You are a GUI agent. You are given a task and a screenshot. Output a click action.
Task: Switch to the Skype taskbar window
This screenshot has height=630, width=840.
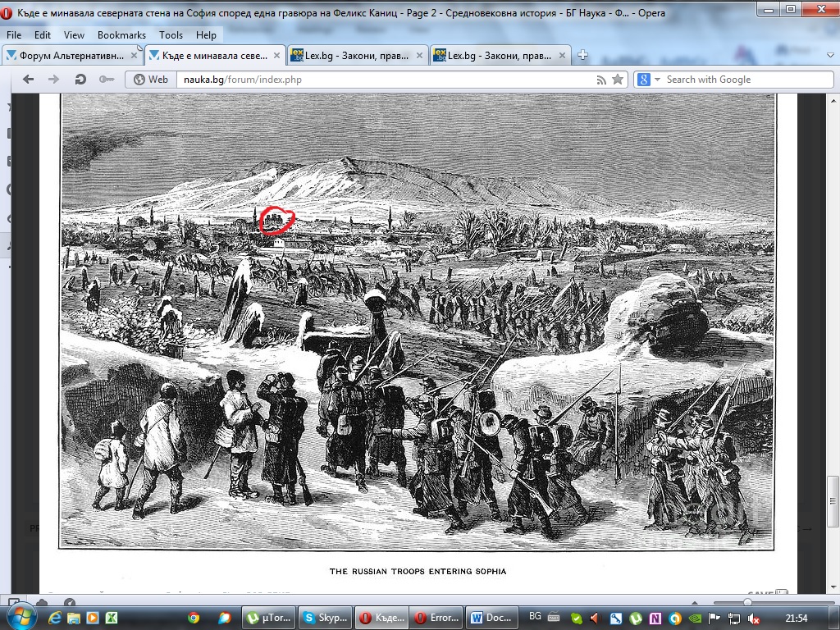pyautogui.click(x=325, y=618)
